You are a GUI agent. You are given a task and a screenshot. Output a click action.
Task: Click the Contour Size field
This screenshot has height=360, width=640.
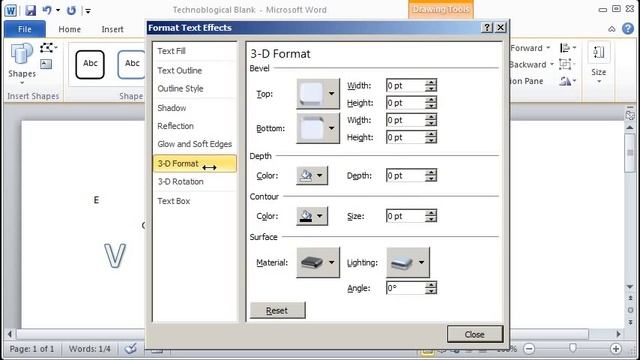point(405,216)
